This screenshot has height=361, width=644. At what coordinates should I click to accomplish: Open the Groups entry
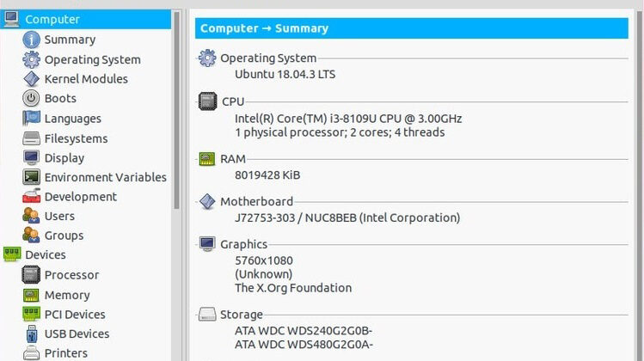64,236
